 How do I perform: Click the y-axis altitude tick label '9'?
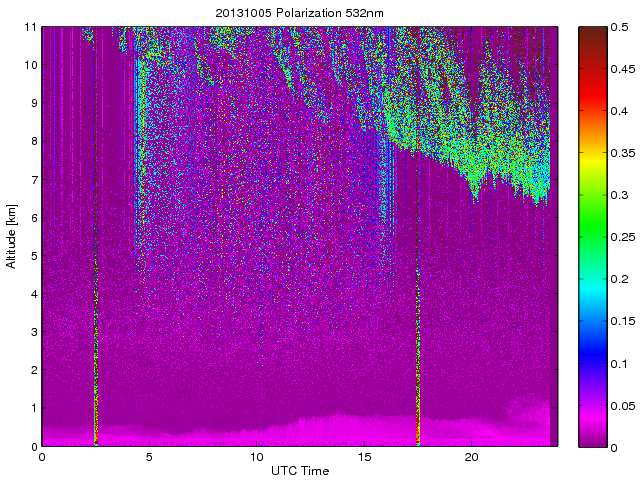click(x=33, y=103)
